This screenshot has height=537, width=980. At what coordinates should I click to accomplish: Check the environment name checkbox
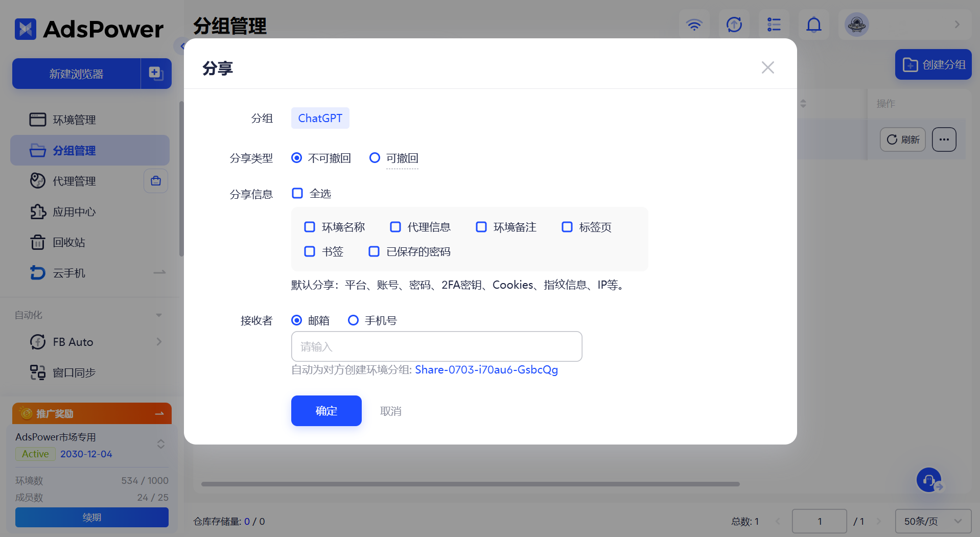point(310,227)
